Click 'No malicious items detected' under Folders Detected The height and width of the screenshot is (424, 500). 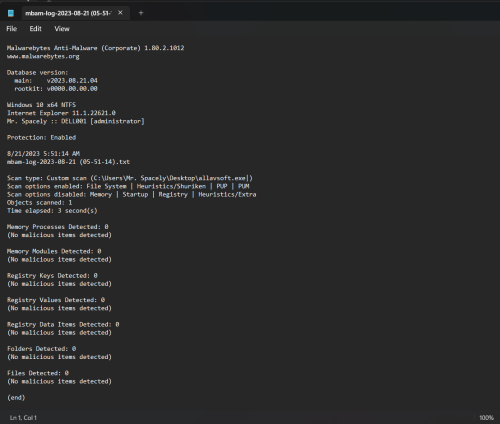(59, 357)
